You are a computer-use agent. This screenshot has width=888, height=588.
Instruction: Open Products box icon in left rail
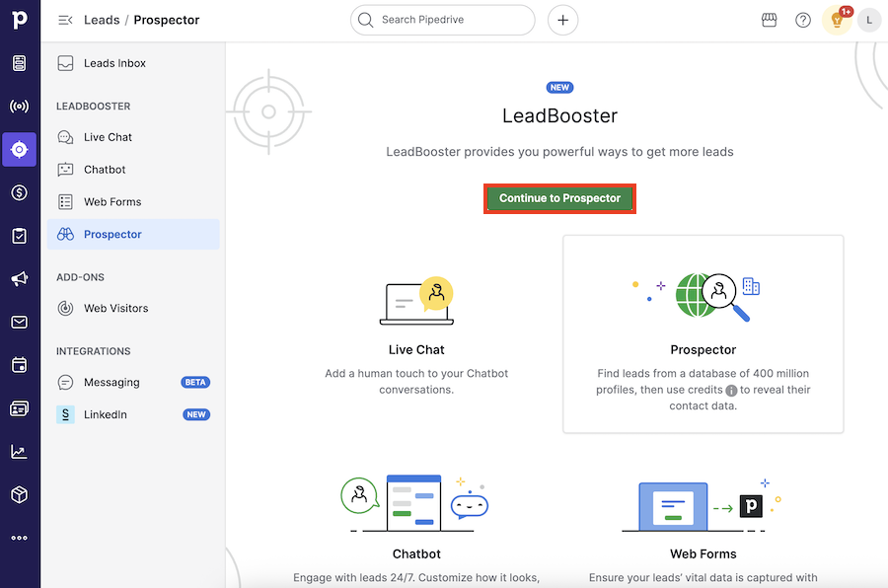click(x=20, y=494)
